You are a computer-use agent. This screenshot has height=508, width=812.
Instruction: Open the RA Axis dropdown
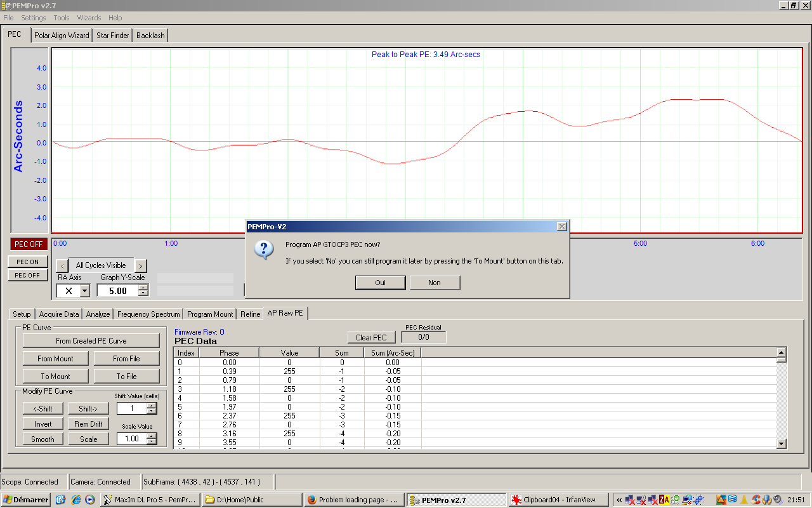coord(85,291)
